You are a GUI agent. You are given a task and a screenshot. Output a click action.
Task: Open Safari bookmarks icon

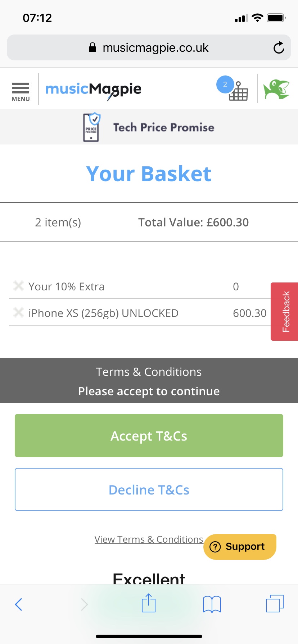[212, 604]
